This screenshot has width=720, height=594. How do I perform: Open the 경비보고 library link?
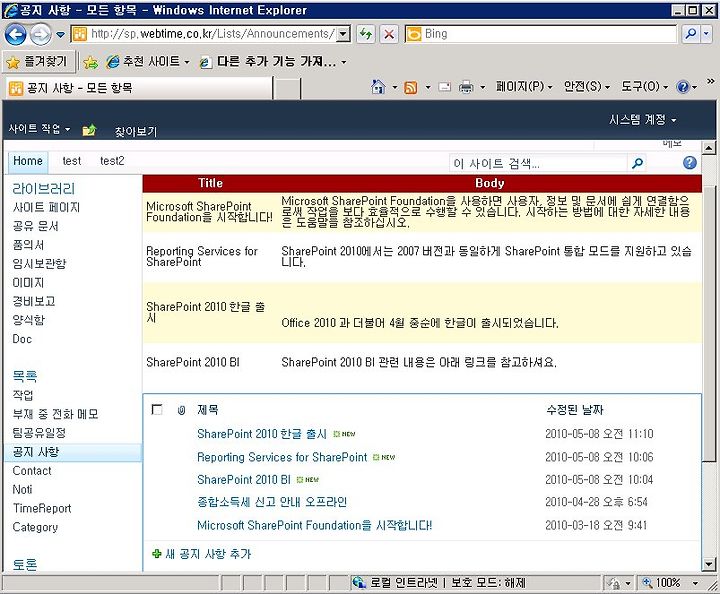point(34,301)
